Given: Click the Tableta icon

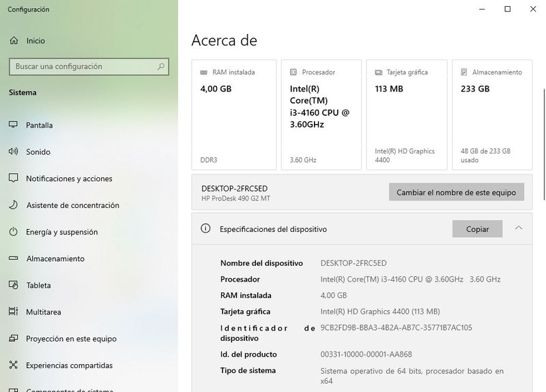Looking at the screenshot, I should tap(13, 285).
